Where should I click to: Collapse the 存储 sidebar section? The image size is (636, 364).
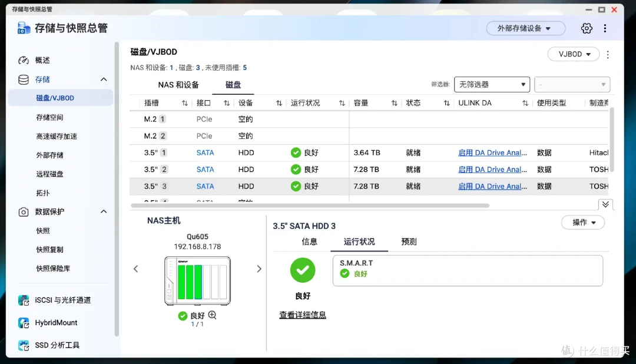pos(104,80)
